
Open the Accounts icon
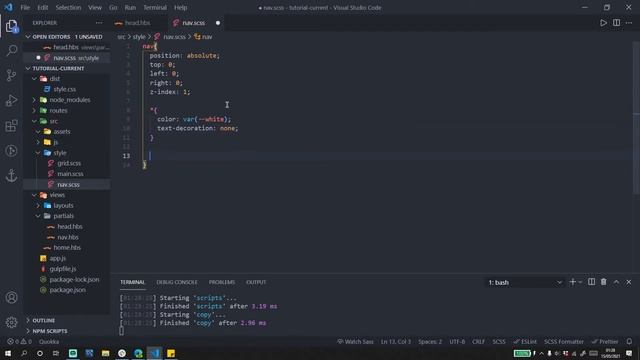click(x=11, y=298)
